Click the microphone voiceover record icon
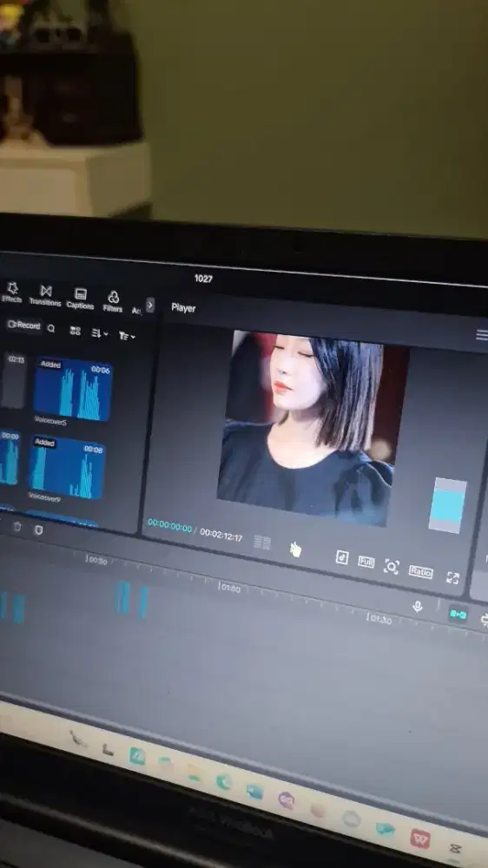 coord(418,607)
